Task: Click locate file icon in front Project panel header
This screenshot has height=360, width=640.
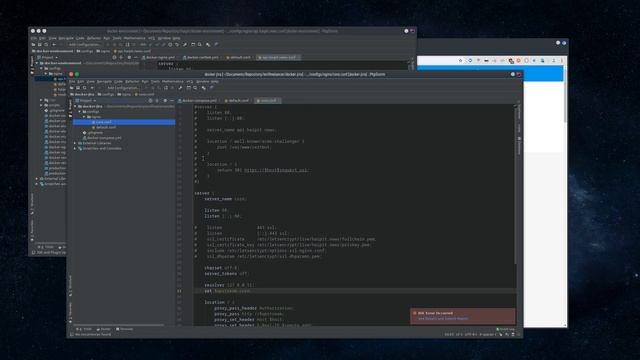Action: click(x=150, y=100)
